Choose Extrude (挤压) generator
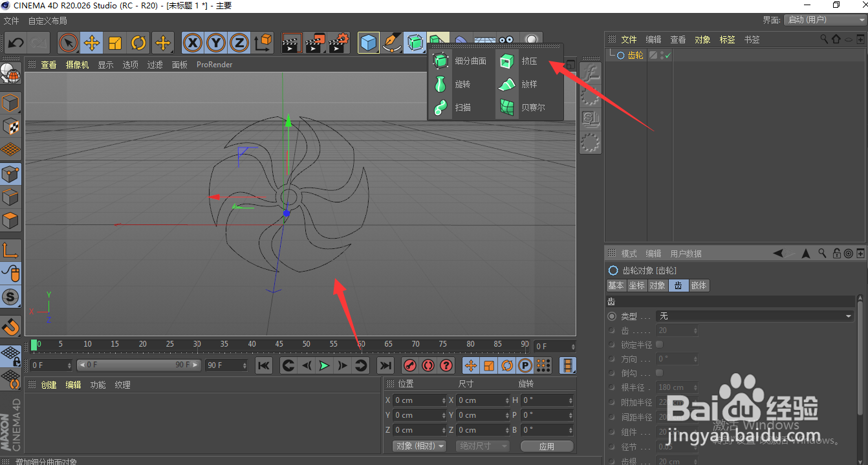 coord(519,61)
